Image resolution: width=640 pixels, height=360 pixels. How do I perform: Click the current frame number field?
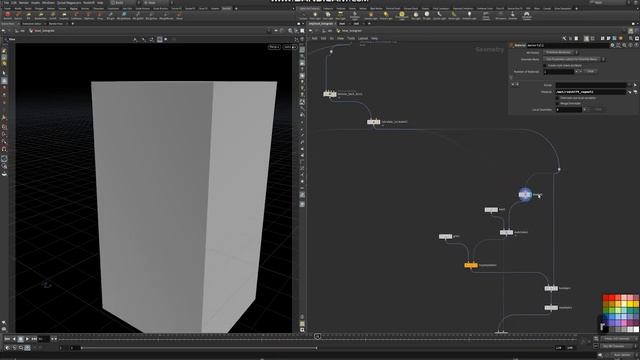[x=44, y=339]
